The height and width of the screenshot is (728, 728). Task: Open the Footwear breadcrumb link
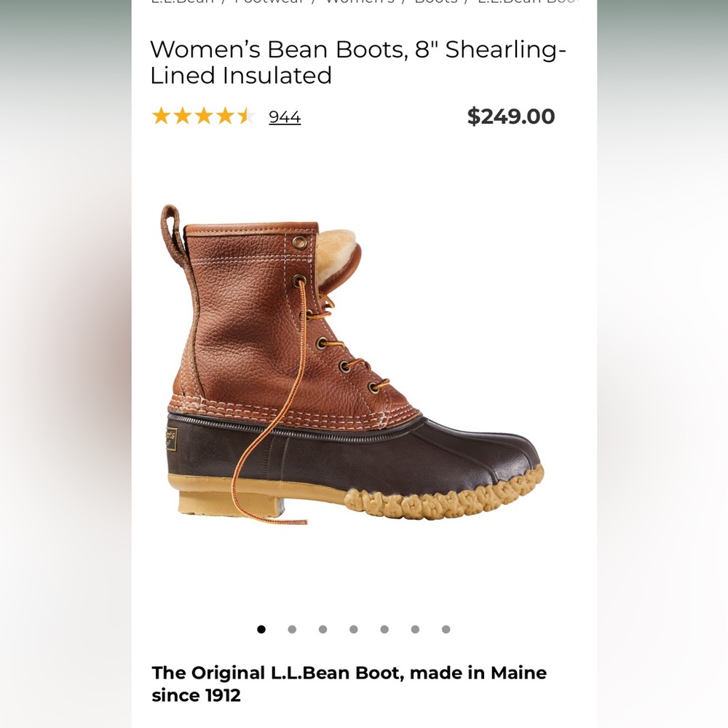(x=268, y=2)
